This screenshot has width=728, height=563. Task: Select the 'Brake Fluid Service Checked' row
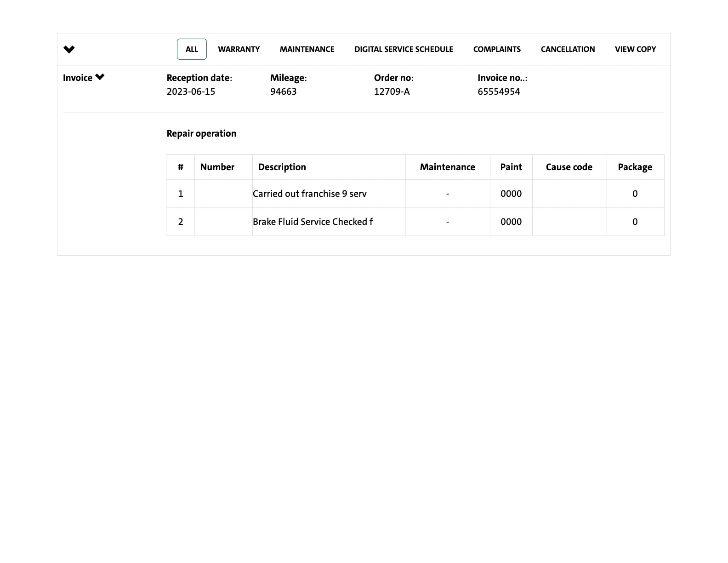[x=313, y=222]
